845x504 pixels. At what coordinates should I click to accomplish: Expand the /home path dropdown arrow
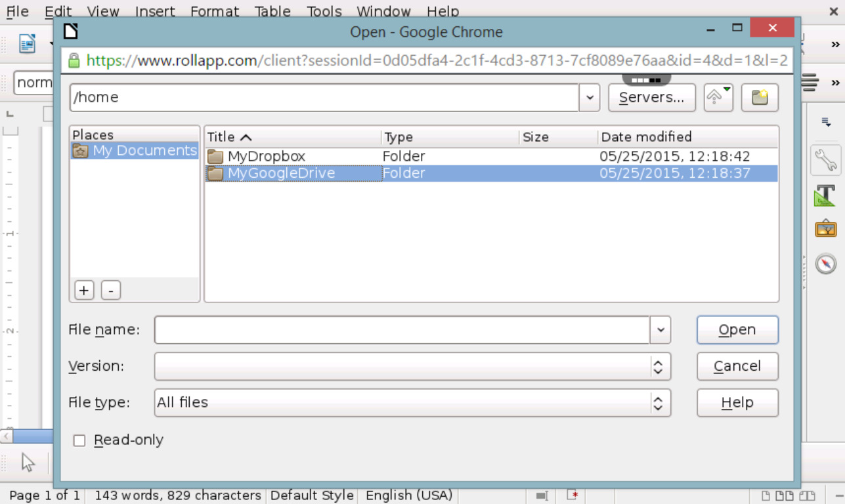pyautogui.click(x=589, y=98)
